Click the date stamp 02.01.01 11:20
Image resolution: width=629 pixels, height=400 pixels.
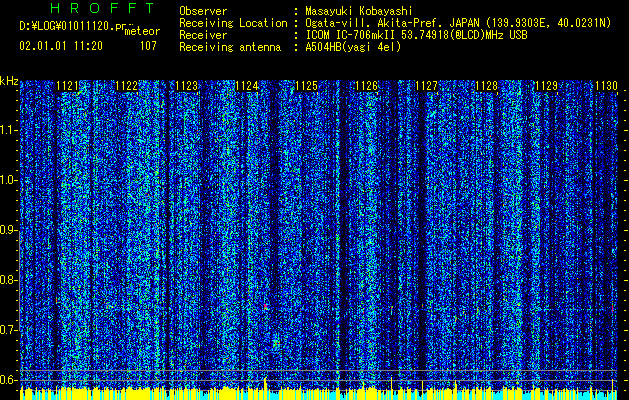(61, 46)
